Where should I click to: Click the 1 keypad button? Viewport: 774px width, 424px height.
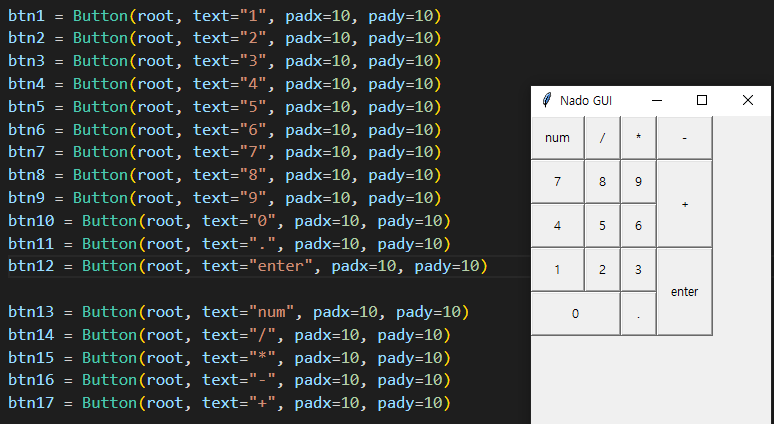pos(557,270)
